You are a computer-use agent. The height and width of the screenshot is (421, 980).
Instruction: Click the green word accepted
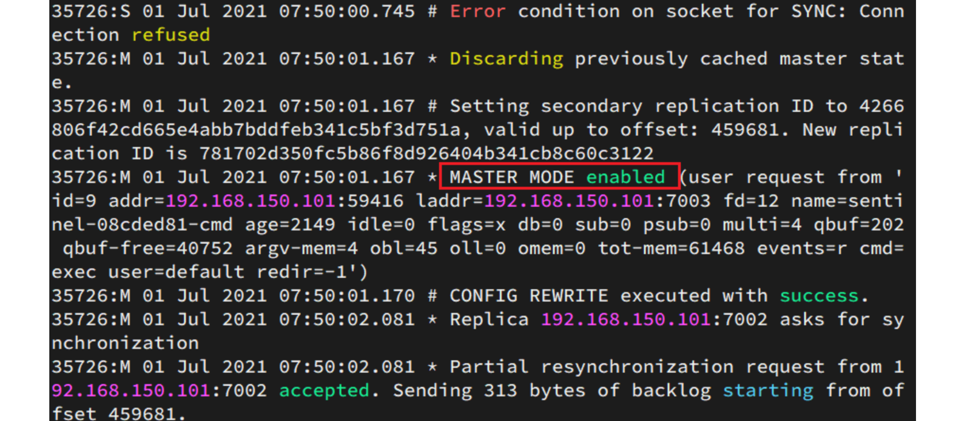(324, 391)
